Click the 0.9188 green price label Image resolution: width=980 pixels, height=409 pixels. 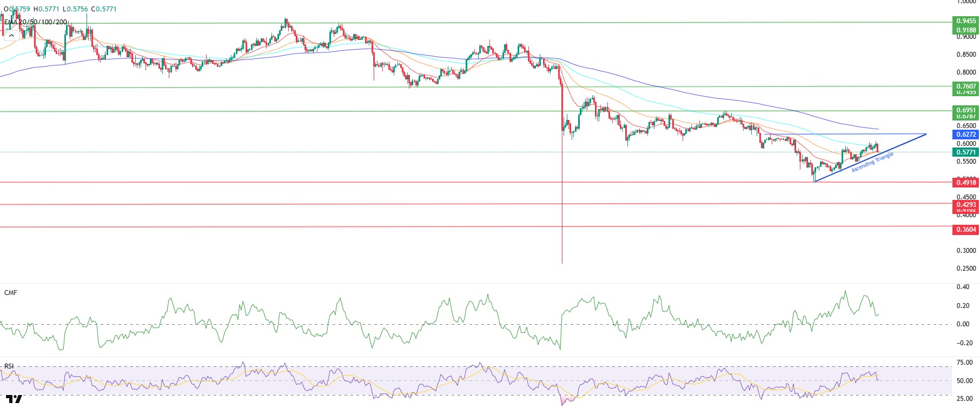point(965,30)
